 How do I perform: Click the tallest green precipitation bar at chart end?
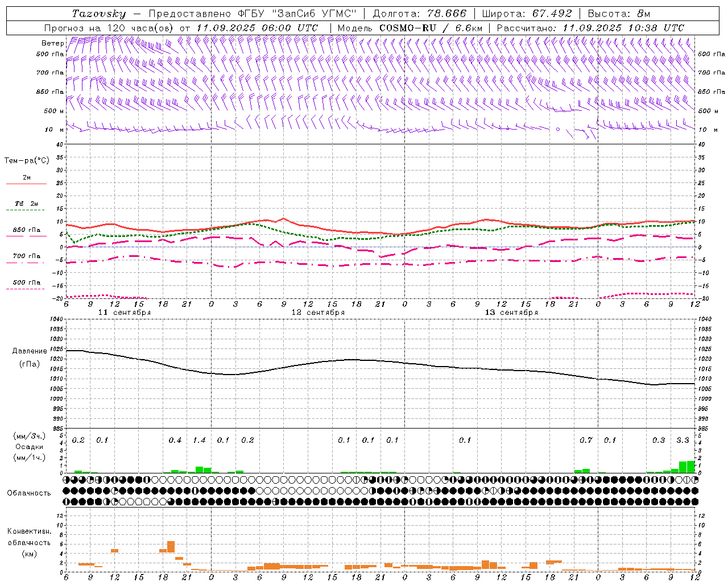[690, 467]
